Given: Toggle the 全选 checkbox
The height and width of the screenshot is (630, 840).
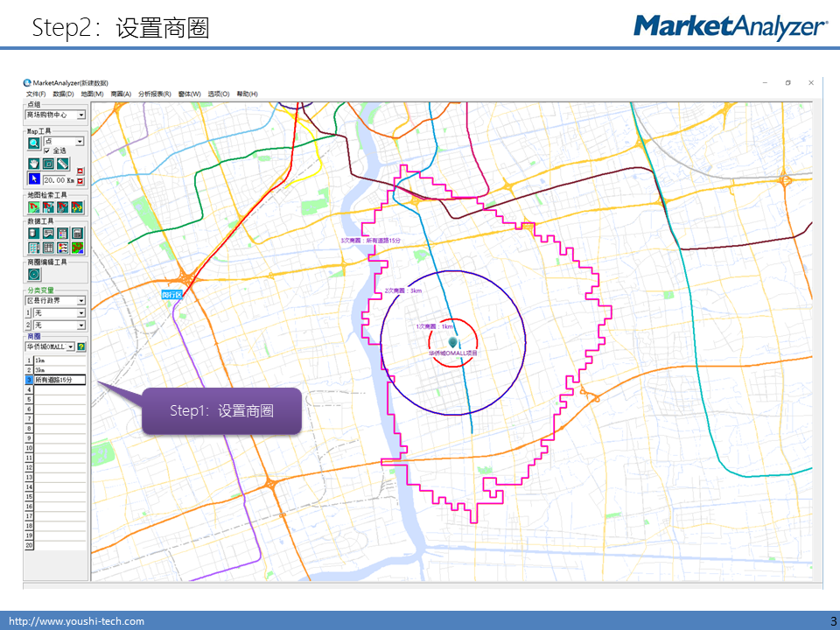Looking at the screenshot, I should tap(46, 151).
